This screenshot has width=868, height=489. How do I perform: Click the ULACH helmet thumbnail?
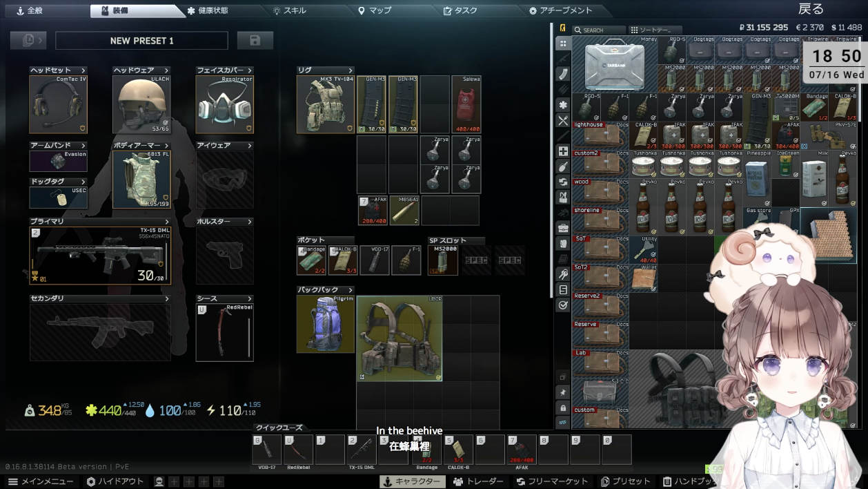coord(141,104)
